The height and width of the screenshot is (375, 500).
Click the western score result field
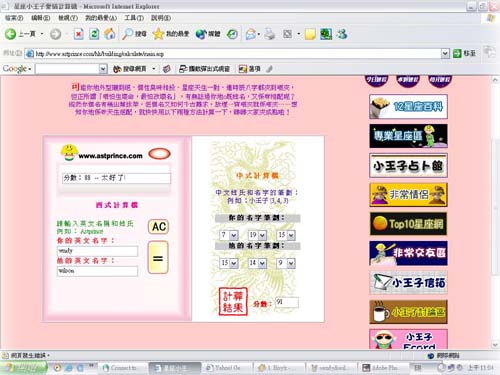[x=116, y=178]
